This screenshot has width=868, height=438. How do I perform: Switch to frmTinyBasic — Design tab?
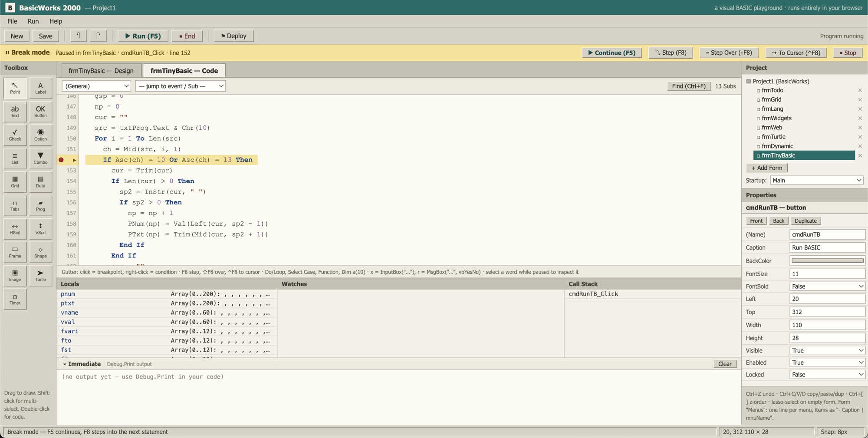click(101, 71)
